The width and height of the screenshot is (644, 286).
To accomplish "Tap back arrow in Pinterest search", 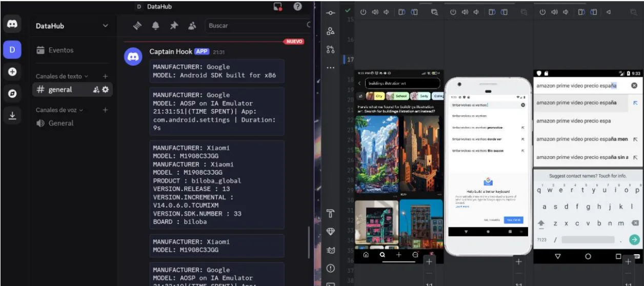I will (359, 83).
